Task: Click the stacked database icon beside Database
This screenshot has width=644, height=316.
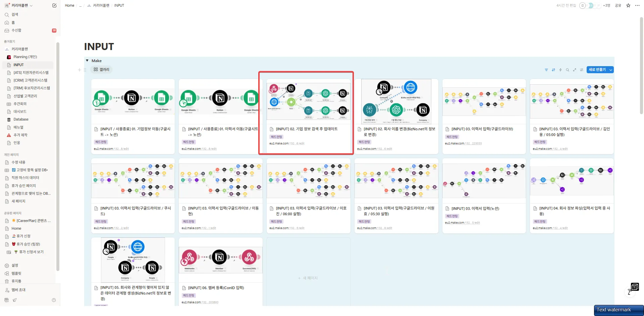Action: [x=9, y=120]
